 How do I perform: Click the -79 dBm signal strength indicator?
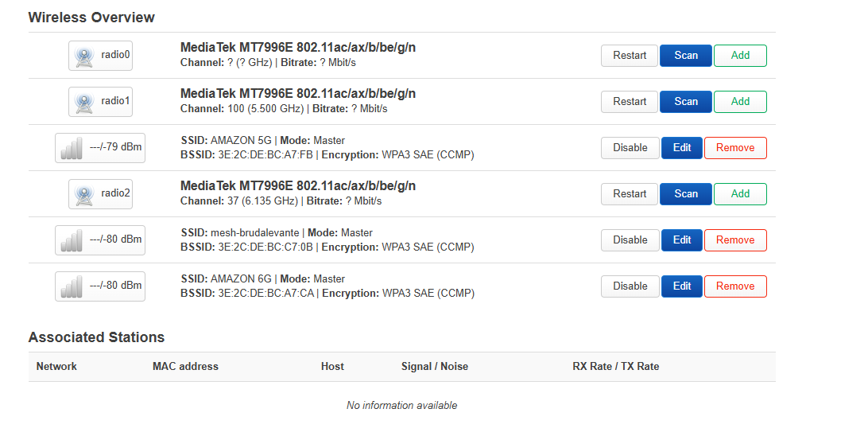click(100, 147)
